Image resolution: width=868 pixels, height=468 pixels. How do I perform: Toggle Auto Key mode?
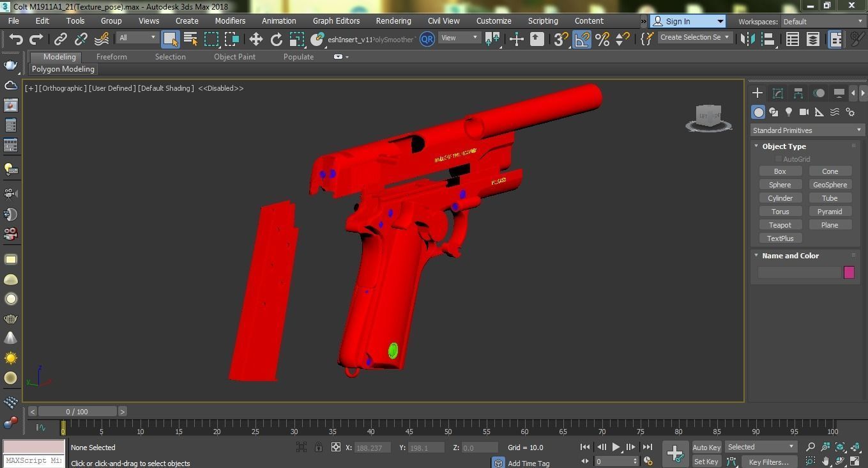[x=706, y=448]
